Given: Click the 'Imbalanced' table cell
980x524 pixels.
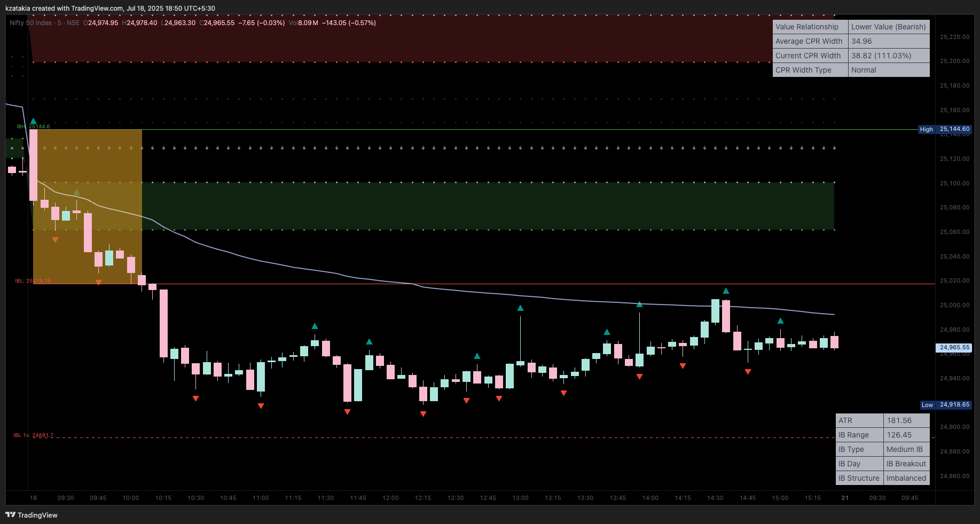Looking at the screenshot, I should (907, 478).
